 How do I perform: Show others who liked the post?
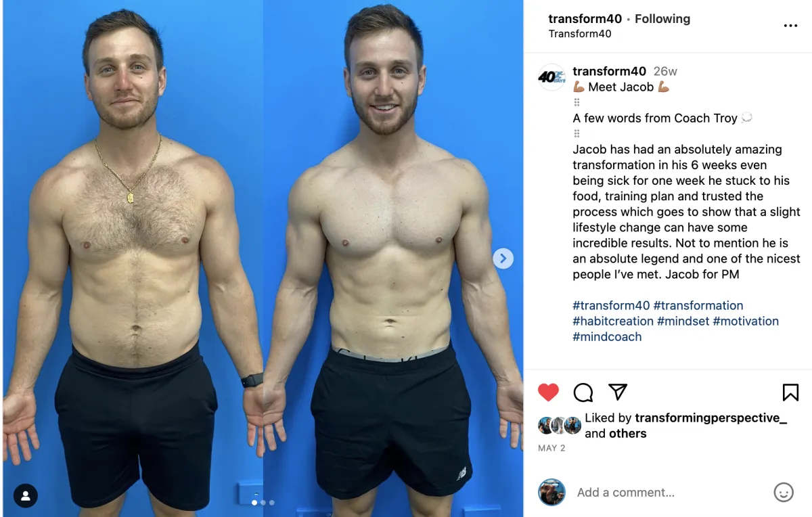[x=627, y=434]
